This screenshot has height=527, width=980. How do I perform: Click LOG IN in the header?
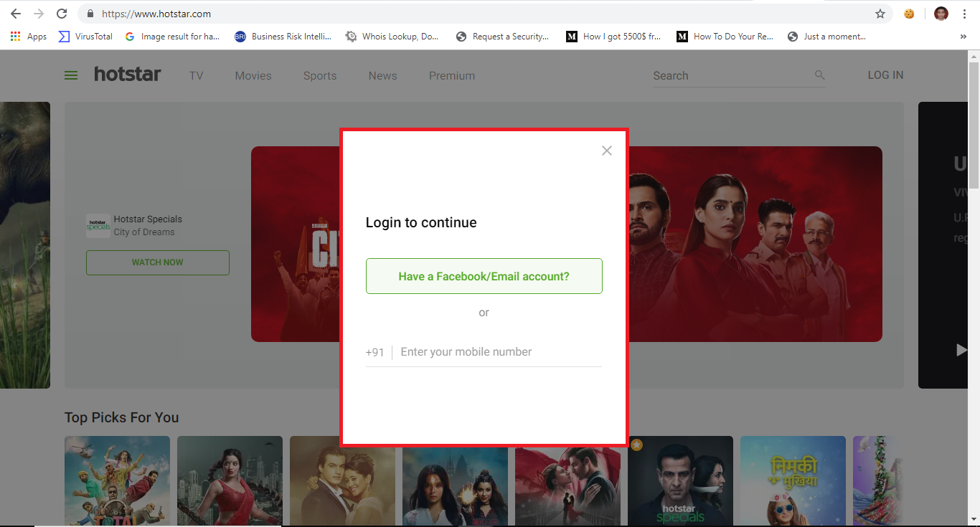click(885, 75)
